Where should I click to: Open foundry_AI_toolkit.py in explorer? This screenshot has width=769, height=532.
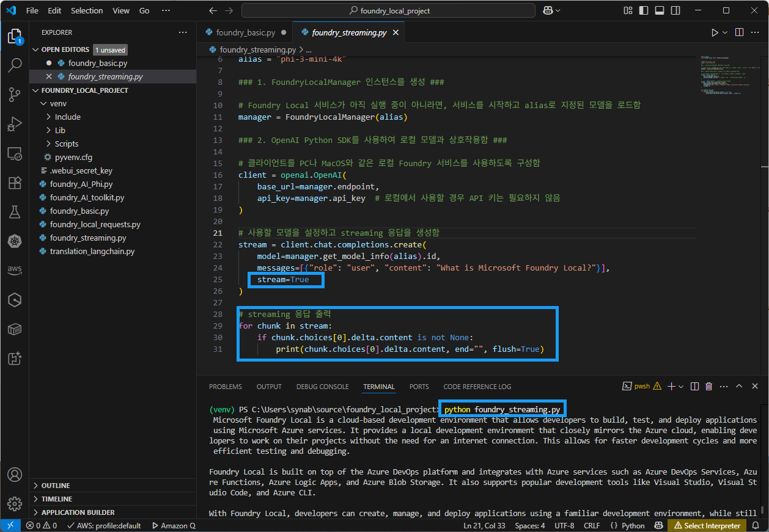[x=87, y=197]
